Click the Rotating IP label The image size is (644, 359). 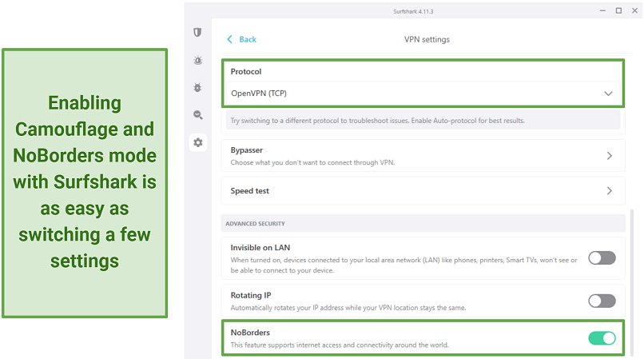pos(251,295)
